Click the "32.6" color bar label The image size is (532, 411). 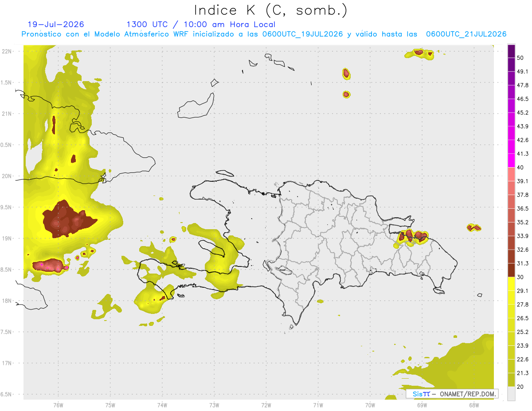523,250
